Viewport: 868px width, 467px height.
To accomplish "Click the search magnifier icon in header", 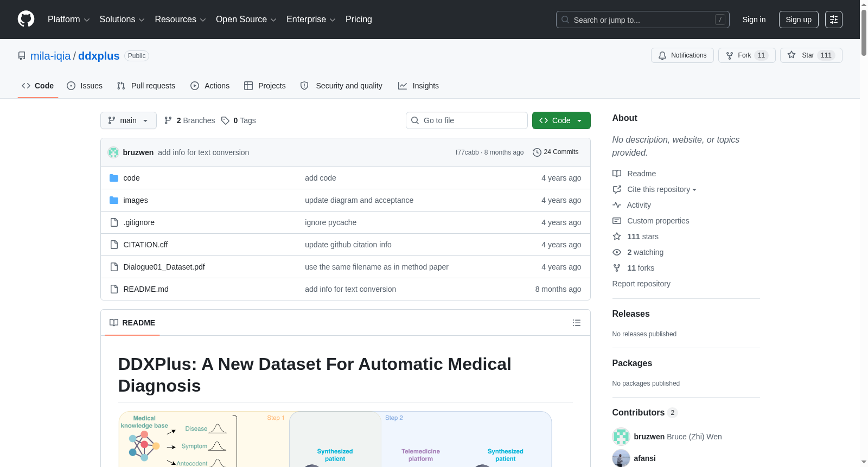I will [x=565, y=20].
